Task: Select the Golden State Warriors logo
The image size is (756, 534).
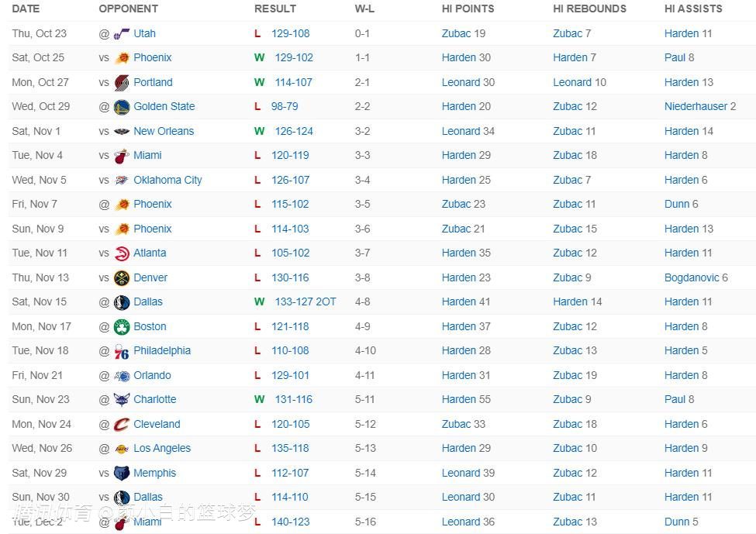Action: click(122, 107)
